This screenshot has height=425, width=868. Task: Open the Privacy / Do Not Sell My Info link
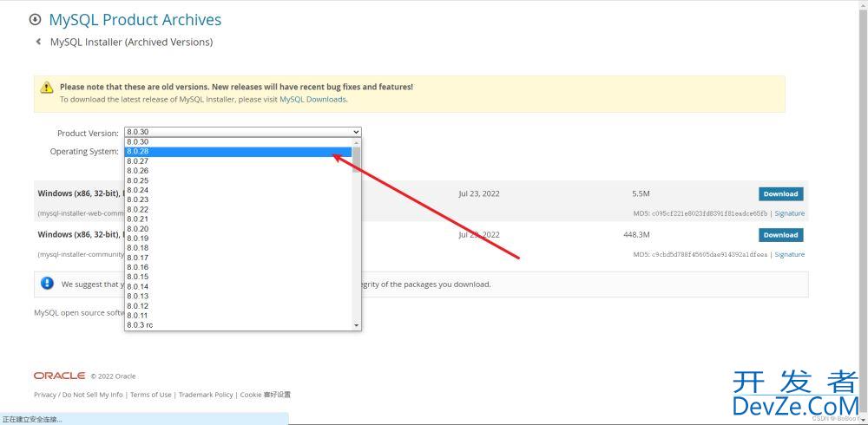point(78,395)
